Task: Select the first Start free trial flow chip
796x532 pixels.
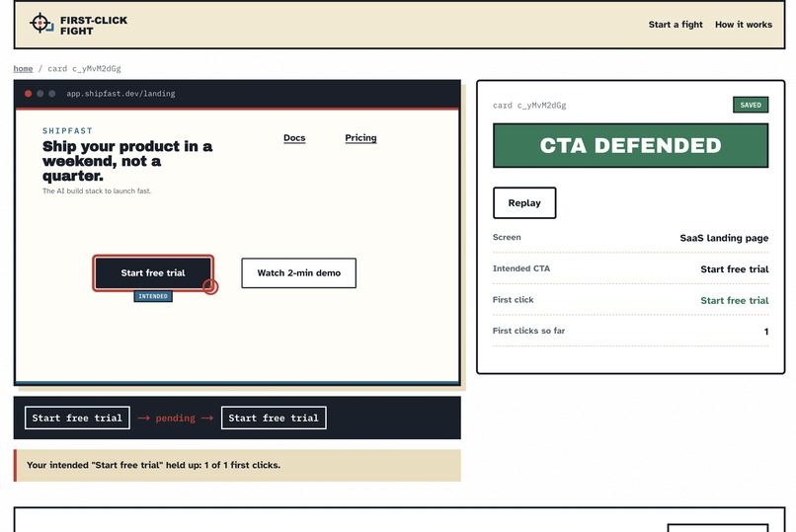Action: point(77,418)
